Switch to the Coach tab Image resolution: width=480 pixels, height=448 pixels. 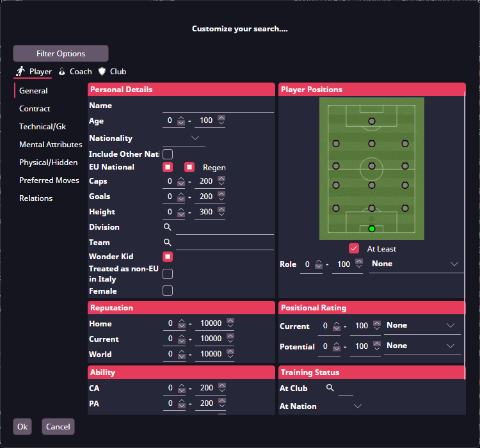pos(76,72)
